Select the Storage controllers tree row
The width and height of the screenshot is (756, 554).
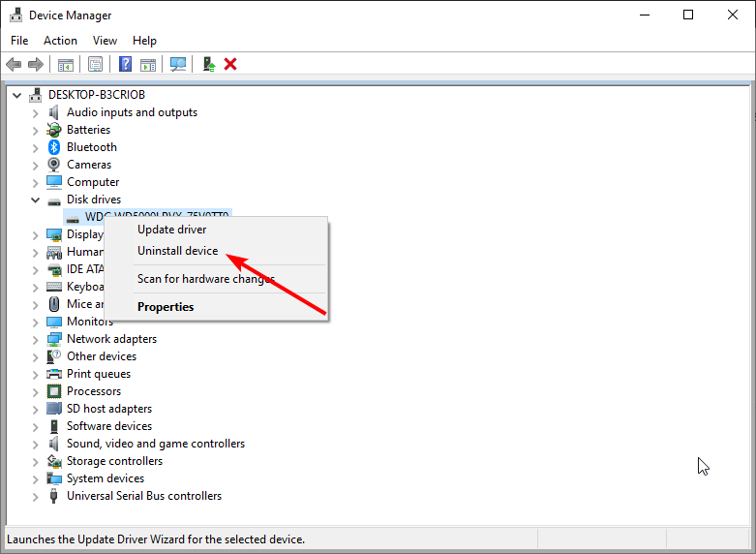114,461
